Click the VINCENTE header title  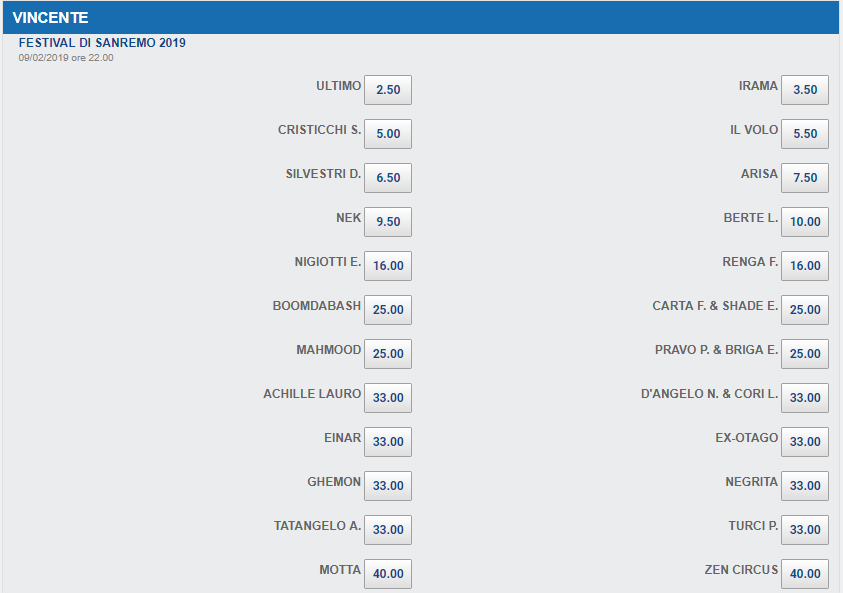click(51, 18)
